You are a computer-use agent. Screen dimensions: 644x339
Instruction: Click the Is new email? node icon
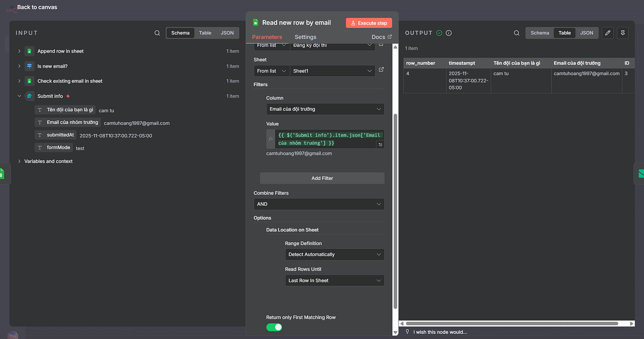point(29,66)
